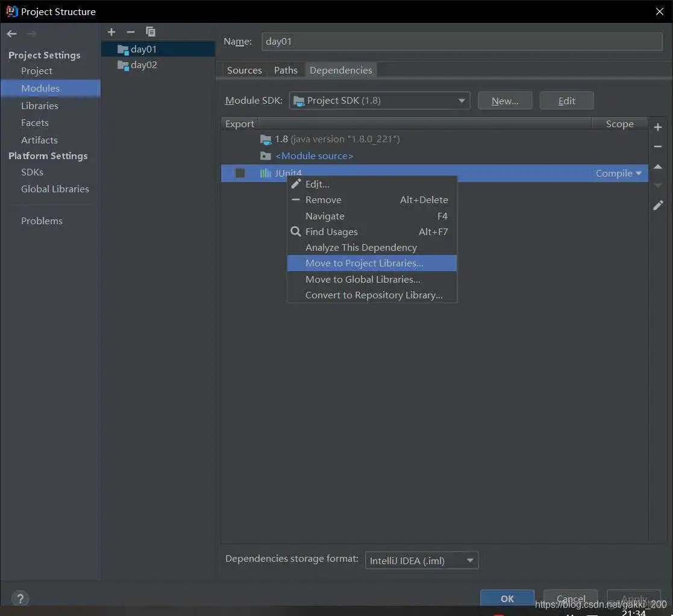Screen dimensions: 673x616
Task: Click the add dependency plus icon on the right
Action: pyautogui.click(x=658, y=127)
